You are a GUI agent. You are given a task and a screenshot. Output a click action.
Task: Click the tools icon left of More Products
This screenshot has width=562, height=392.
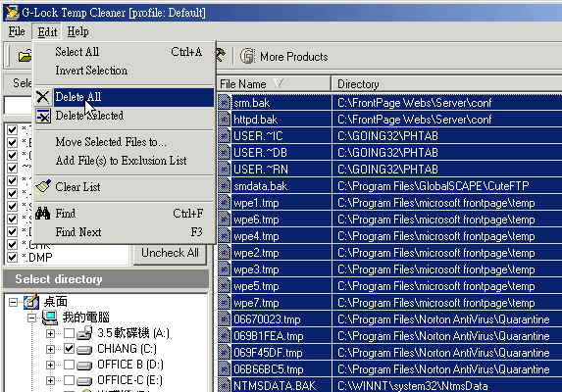[221, 55]
